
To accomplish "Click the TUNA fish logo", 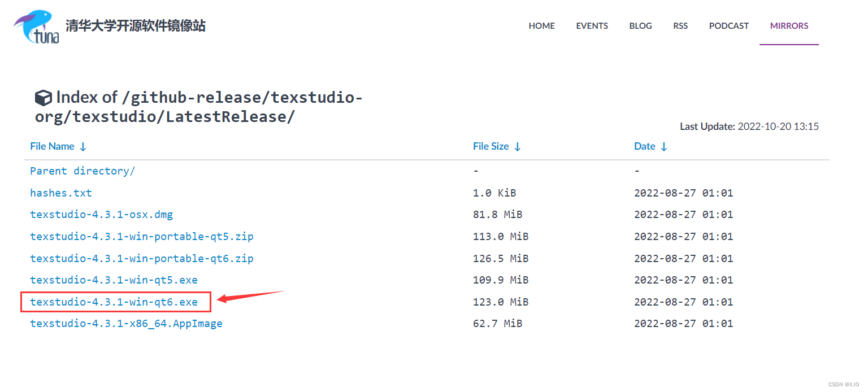I will pyautogui.click(x=37, y=27).
